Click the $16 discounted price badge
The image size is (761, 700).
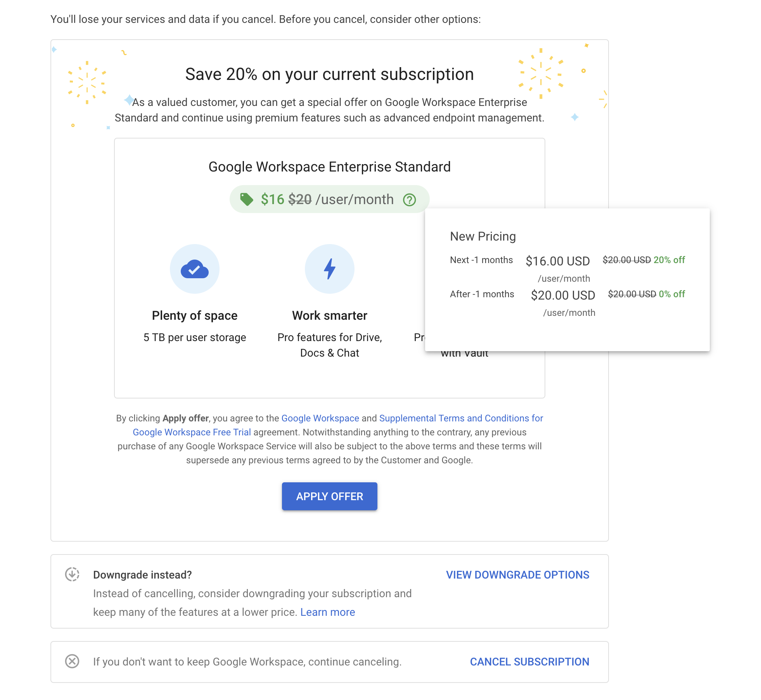click(273, 199)
